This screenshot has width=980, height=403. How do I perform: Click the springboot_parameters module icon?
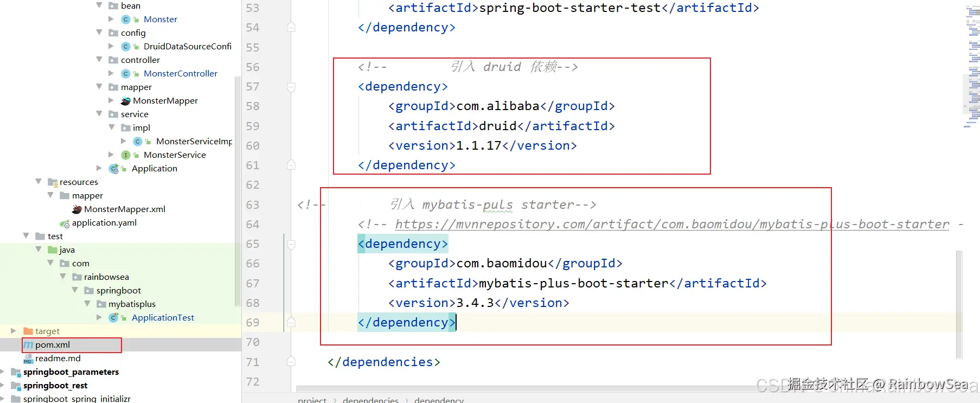coord(16,372)
